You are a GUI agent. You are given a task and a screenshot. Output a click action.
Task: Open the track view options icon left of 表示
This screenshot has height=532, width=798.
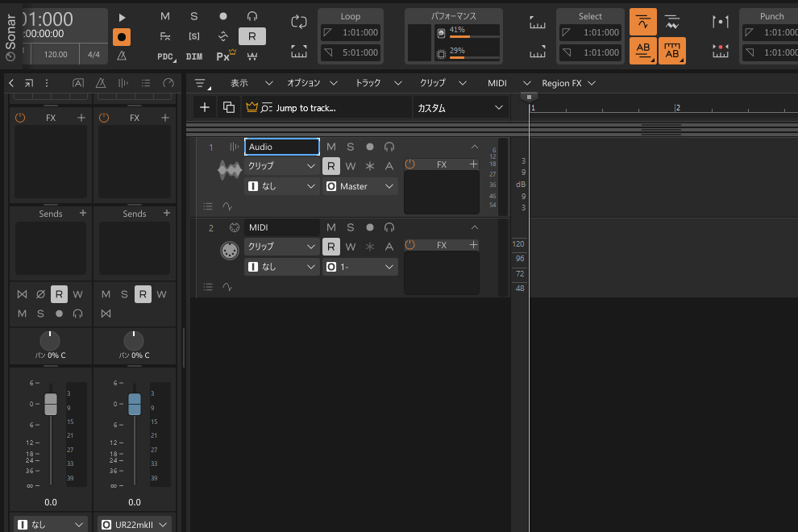[201, 84]
